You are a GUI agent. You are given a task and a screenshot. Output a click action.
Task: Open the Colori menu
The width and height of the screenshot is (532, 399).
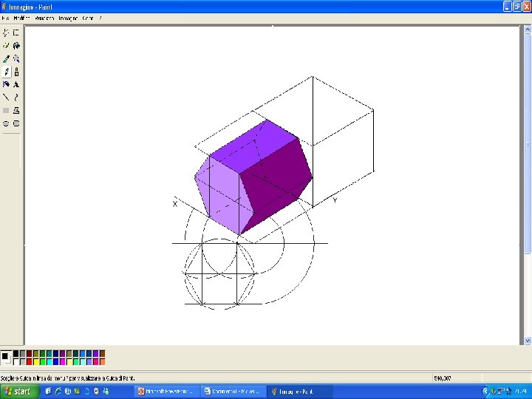coord(88,18)
